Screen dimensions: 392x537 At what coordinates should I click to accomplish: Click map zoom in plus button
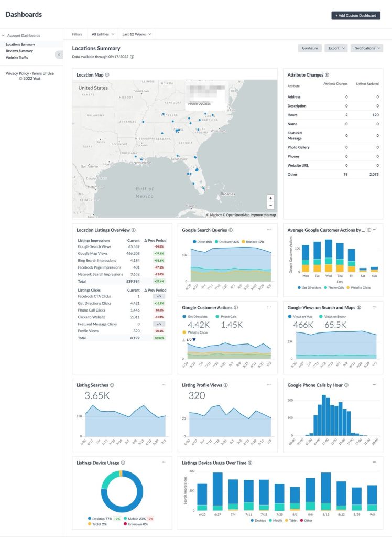(x=271, y=198)
